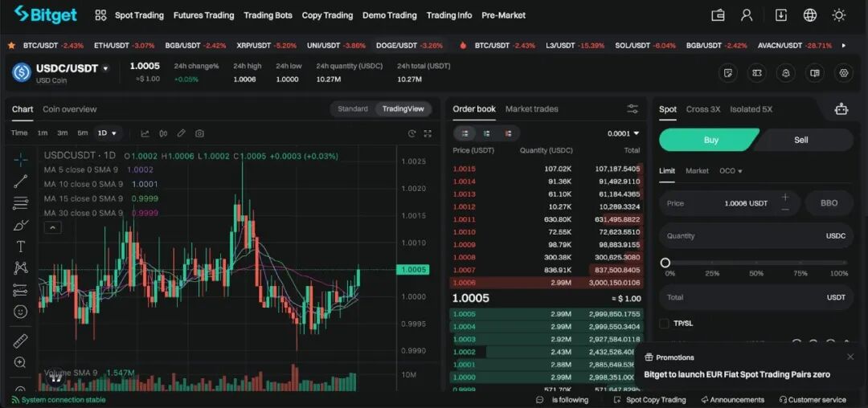Select the Buy toggle

tap(708, 140)
